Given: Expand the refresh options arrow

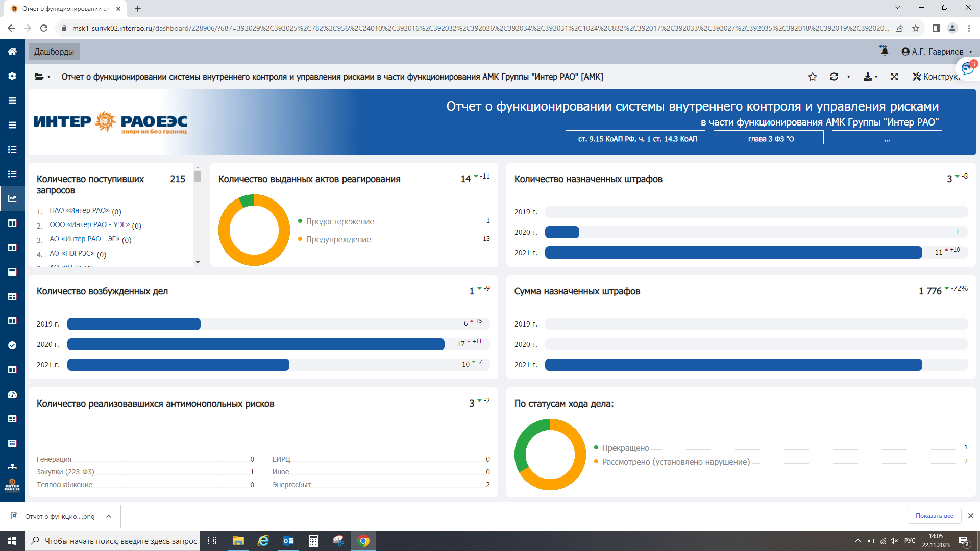Looking at the screenshot, I should pyautogui.click(x=849, y=77).
